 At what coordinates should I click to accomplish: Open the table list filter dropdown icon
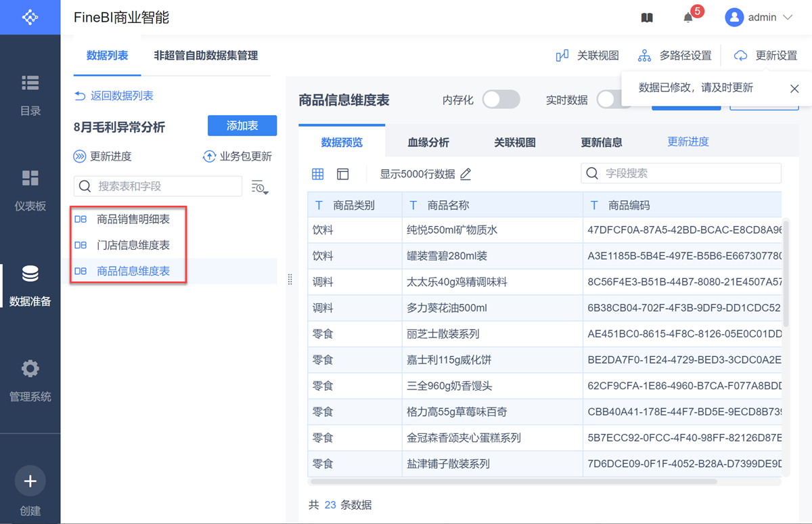[260, 187]
